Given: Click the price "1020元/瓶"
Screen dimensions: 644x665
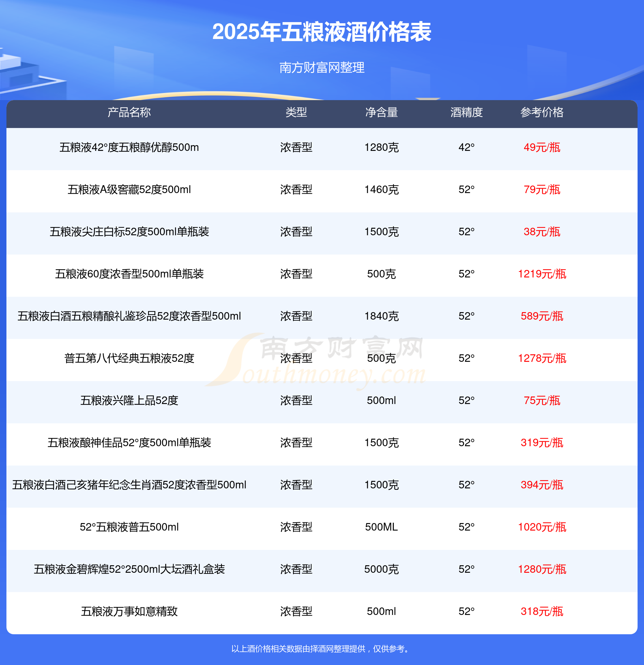Looking at the screenshot, I should [542, 527].
